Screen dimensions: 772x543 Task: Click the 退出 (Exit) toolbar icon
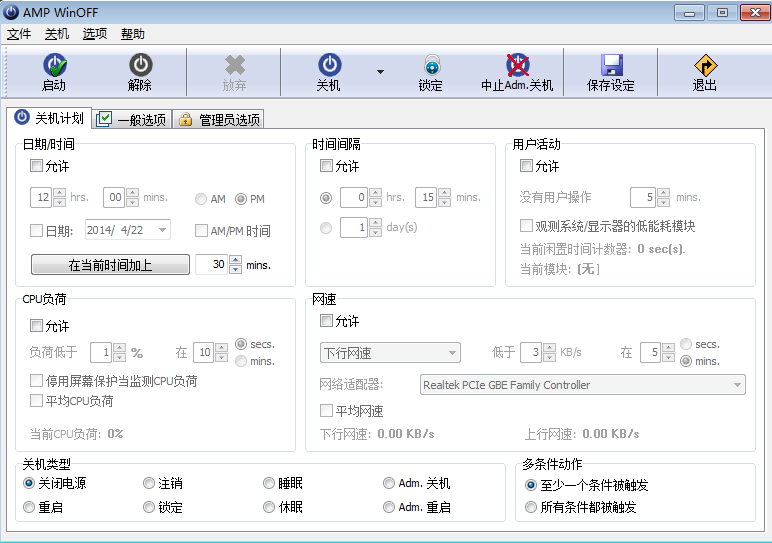[x=705, y=66]
